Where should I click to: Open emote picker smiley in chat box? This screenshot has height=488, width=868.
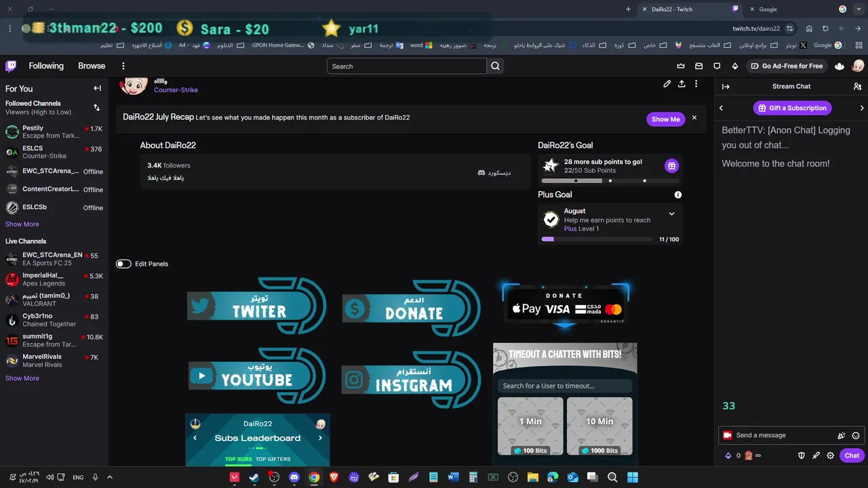coord(856,436)
